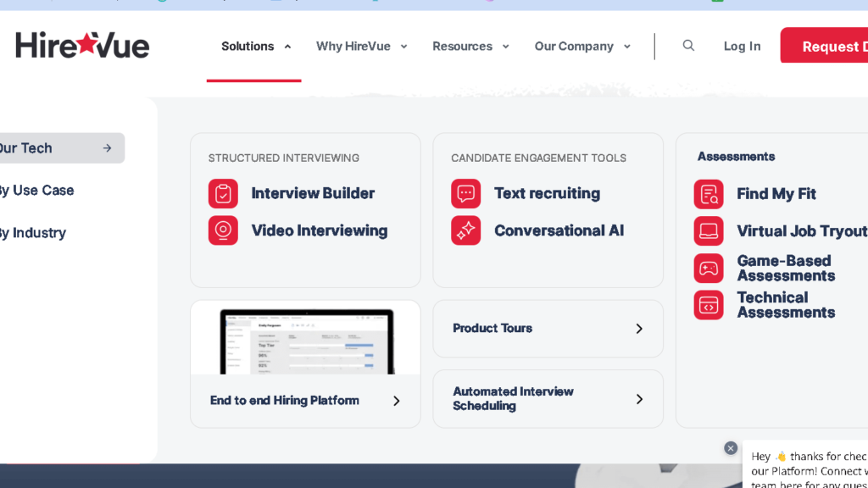Screen dimensions: 868x488
Task: Expand the Why HireVue menu
Action: 404,47
